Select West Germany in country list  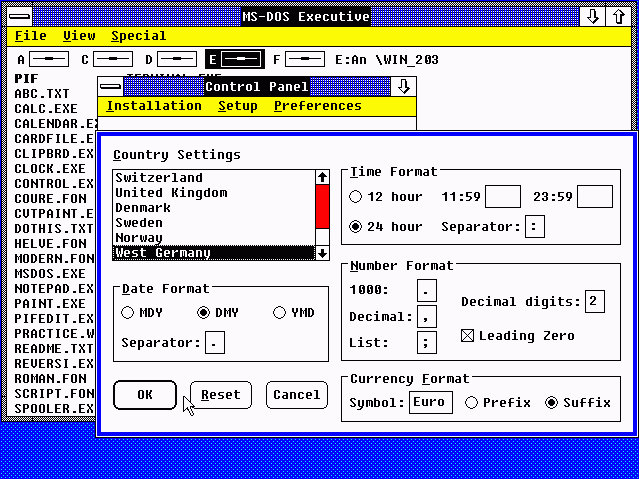click(214, 253)
